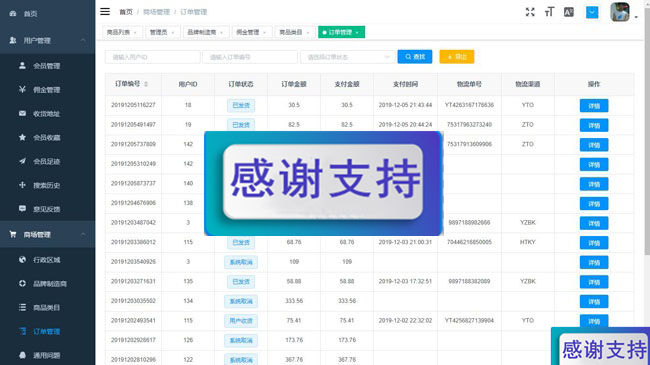Viewport: 650px width, 365px height.
Task: Open 会员管理 in the sidebar
Action: (47, 66)
